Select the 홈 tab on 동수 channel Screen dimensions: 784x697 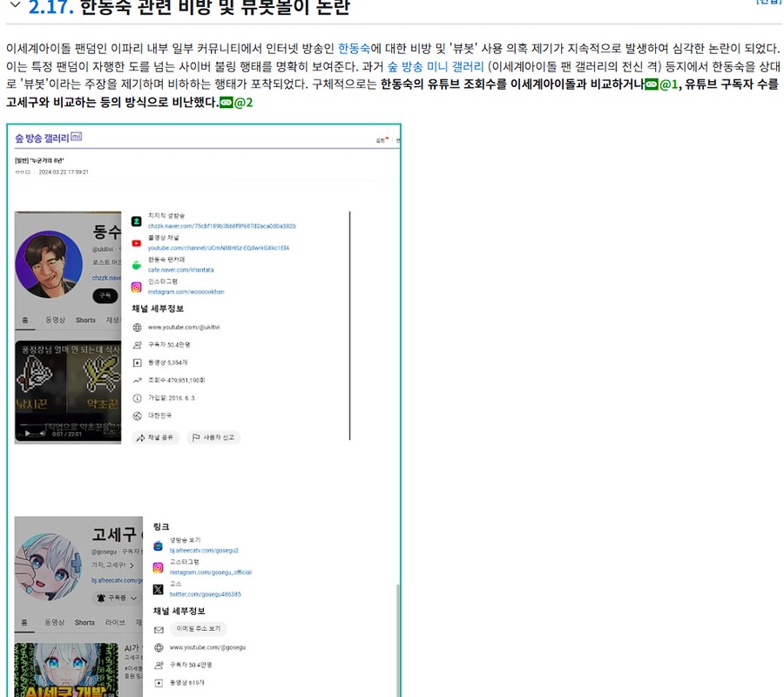coord(25,320)
